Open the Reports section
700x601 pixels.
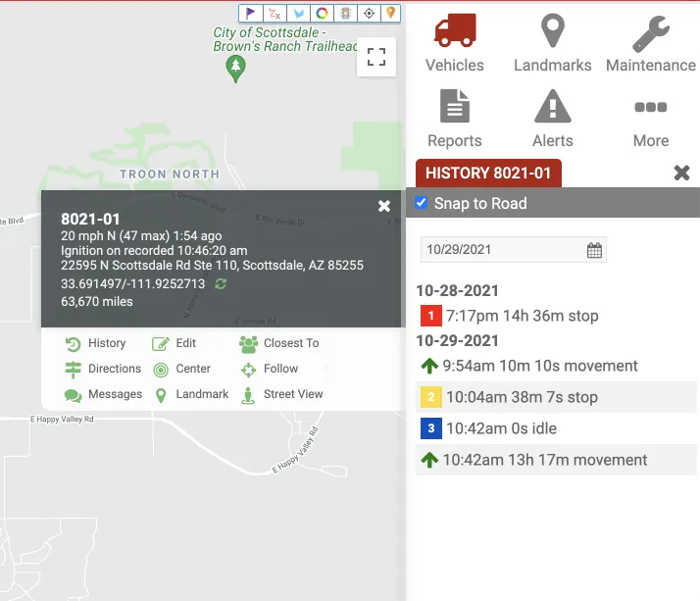point(455,119)
